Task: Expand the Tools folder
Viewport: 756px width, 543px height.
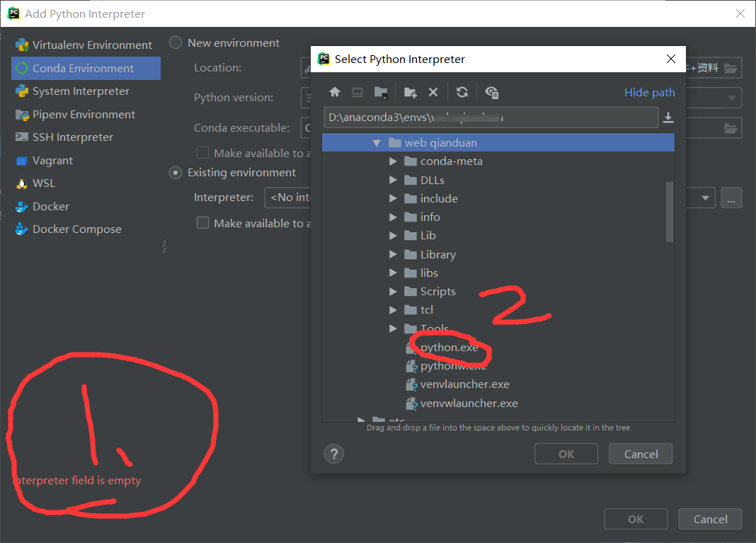Action: click(393, 328)
